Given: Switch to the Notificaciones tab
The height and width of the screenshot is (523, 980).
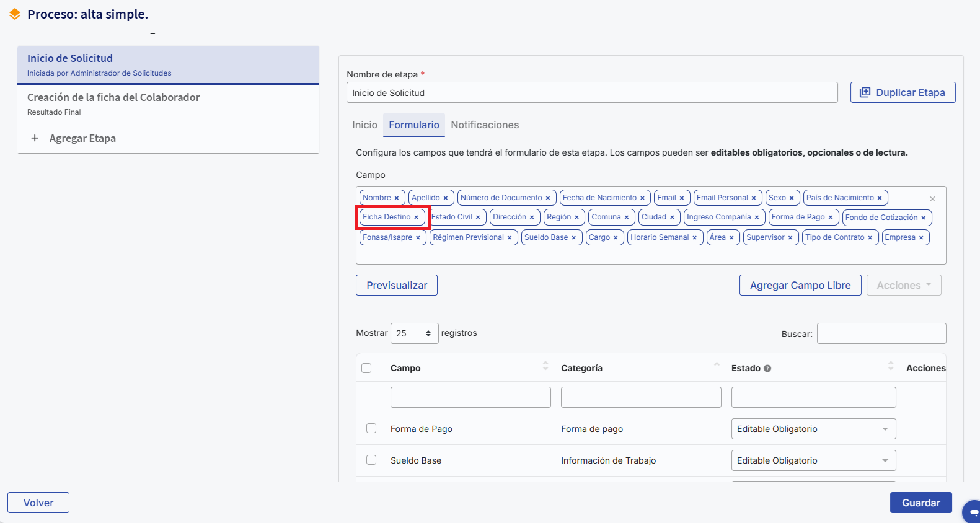Looking at the screenshot, I should click(x=485, y=125).
